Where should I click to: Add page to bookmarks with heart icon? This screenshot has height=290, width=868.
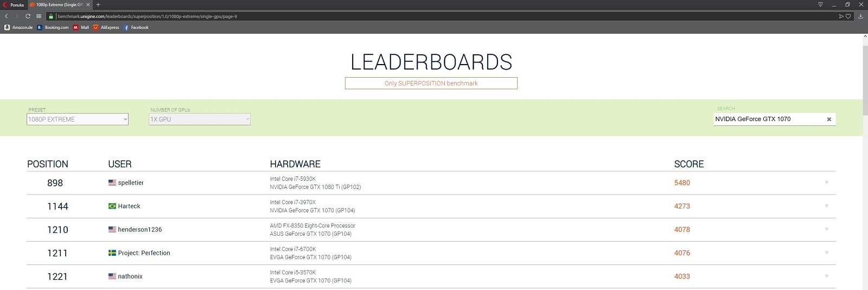point(848,16)
